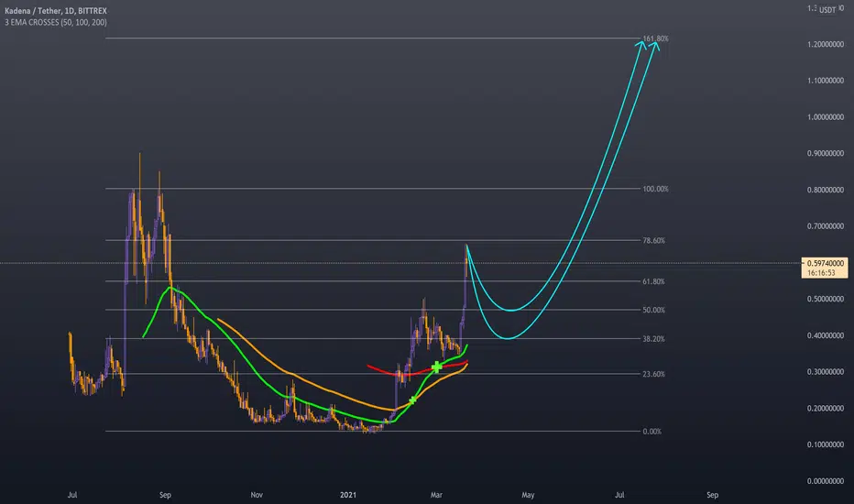Select the 38.20% Fibonacci level label
Viewport: 854px width, 504px height.
tap(654, 339)
